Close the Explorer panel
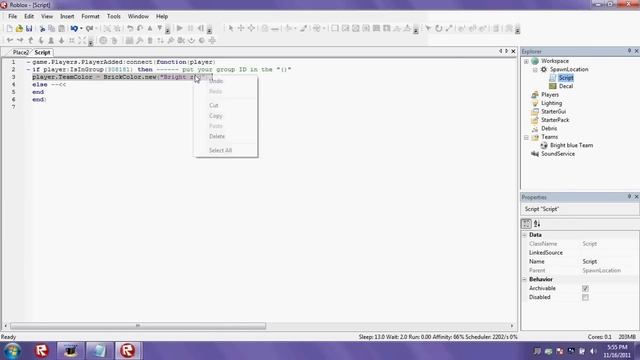The height and width of the screenshot is (360, 640). tap(636, 51)
